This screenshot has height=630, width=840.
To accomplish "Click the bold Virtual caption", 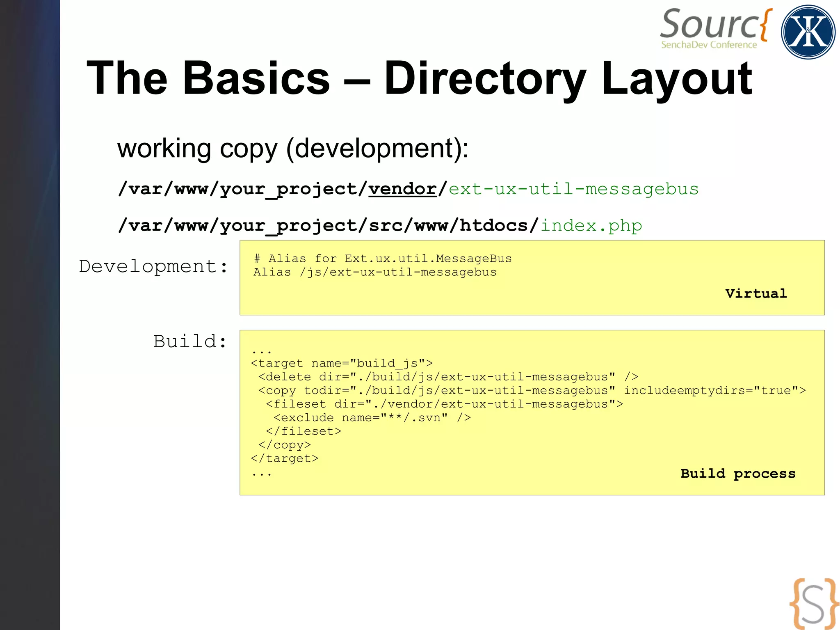I will click(756, 293).
